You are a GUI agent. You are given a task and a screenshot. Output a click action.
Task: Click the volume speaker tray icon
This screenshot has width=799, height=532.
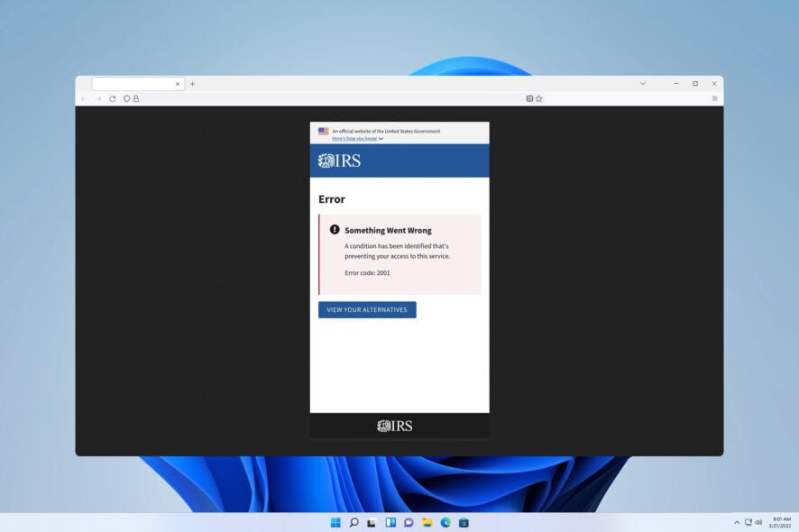tap(758, 522)
